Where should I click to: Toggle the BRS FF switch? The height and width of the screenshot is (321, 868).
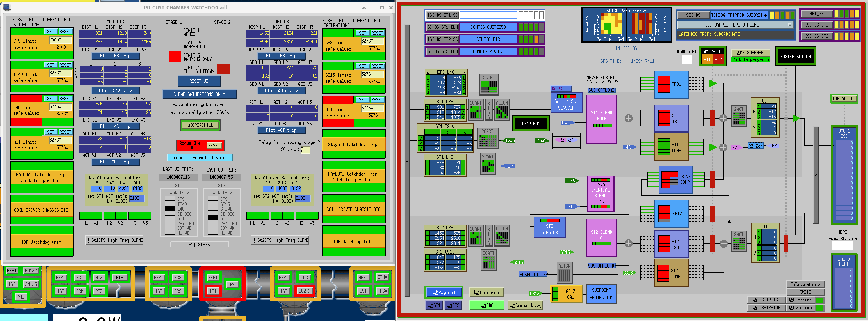point(561,89)
